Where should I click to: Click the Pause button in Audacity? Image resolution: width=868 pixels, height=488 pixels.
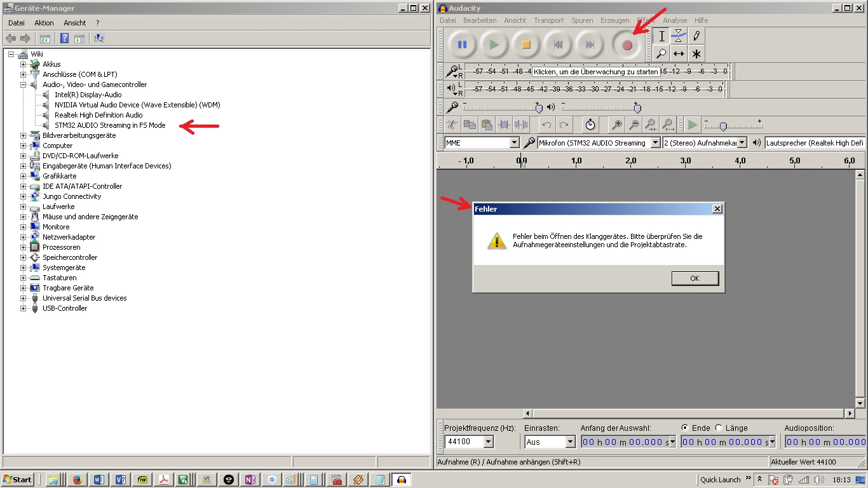(462, 45)
